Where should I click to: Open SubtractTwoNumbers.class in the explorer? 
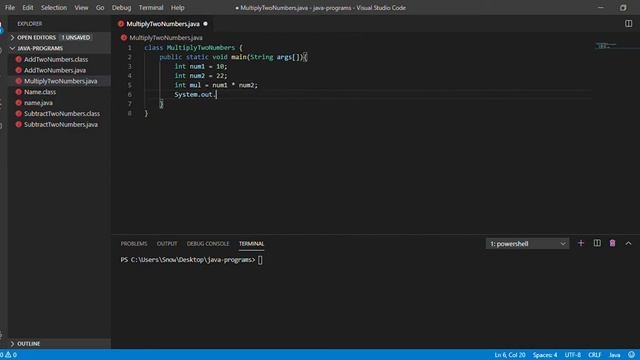click(62, 113)
